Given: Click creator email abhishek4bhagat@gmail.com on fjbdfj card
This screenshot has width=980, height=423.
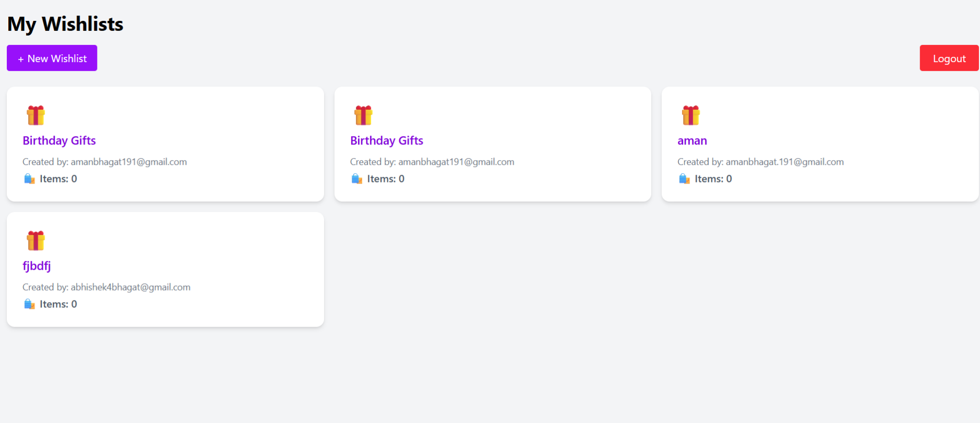Looking at the screenshot, I should click(x=130, y=287).
